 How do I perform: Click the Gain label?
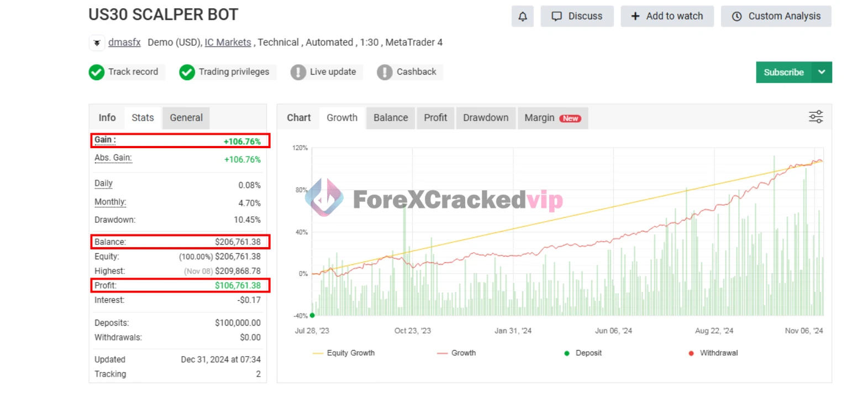click(105, 140)
